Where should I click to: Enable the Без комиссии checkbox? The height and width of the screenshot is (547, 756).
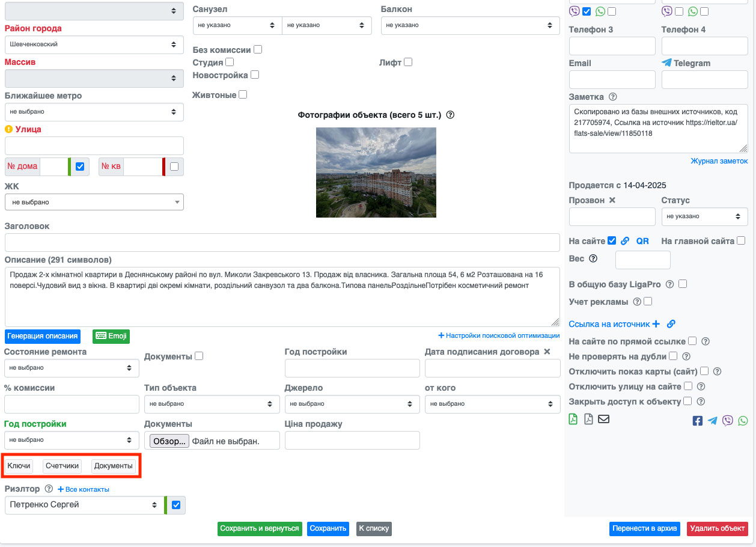click(258, 50)
